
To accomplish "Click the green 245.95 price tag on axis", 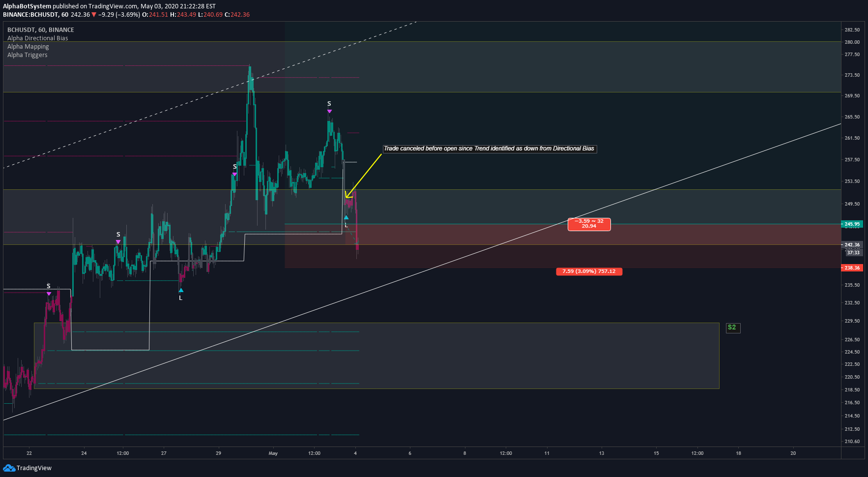I will (x=852, y=224).
